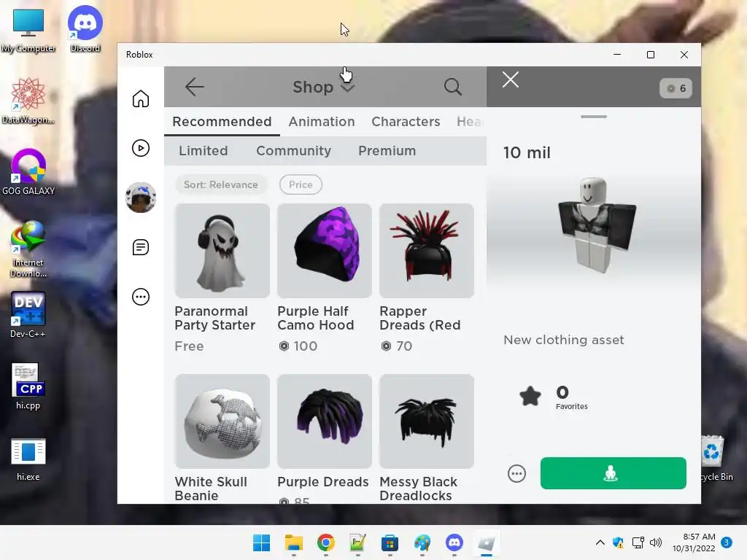Open Microsoft Store from the taskbar
The image size is (747, 560).
[390, 542]
